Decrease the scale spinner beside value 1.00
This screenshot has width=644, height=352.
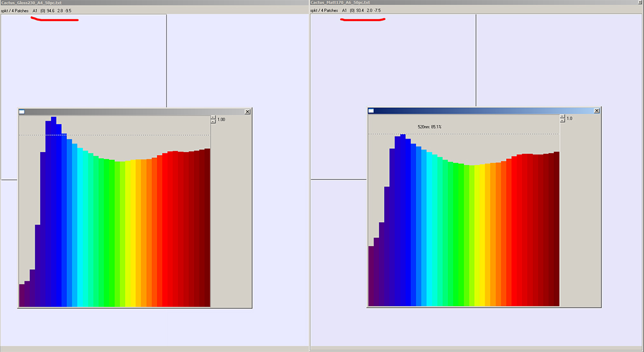(x=213, y=121)
